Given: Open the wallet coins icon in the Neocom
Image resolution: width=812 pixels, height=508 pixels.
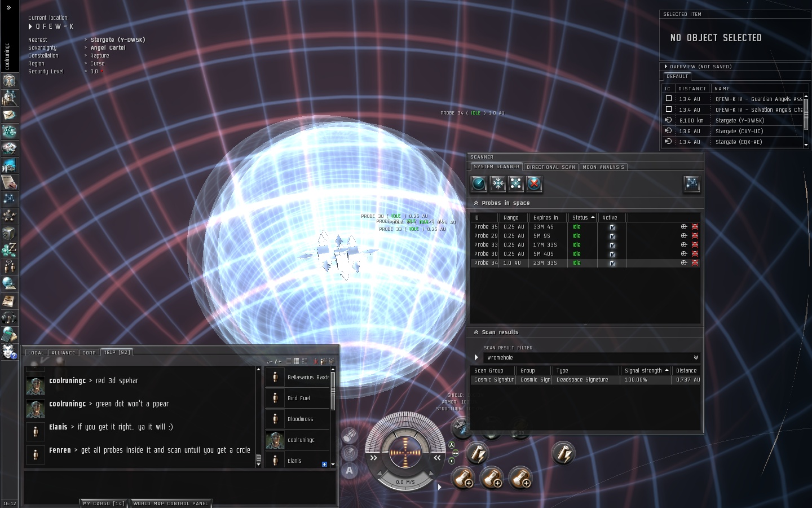Looking at the screenshot, I should [9, 250].
